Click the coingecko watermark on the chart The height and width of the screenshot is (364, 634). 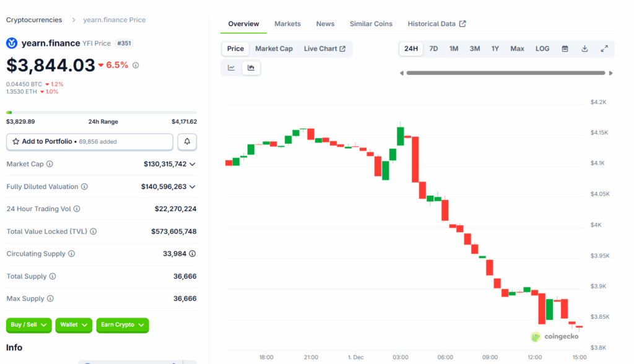(x=556, y=337)
